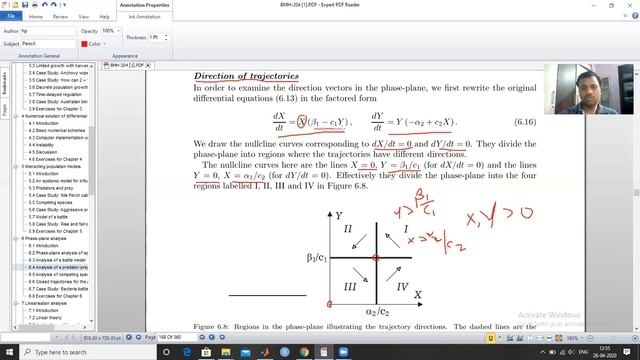Switch to the Review ribbon tab
The image size is (640, 360).
60,17
